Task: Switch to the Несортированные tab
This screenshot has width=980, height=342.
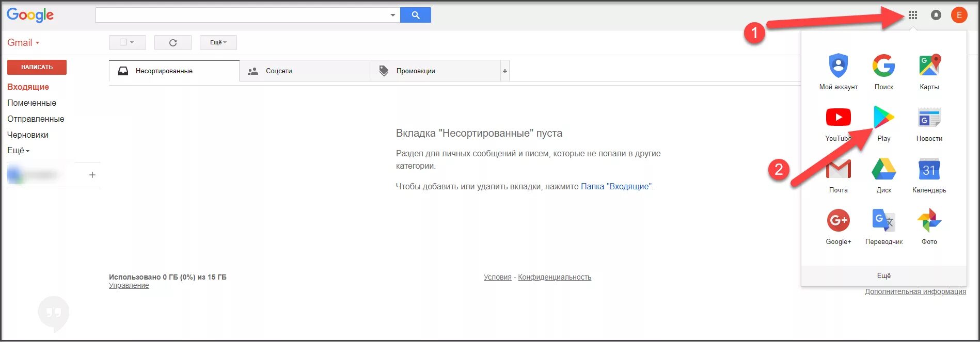Action: 174,71
